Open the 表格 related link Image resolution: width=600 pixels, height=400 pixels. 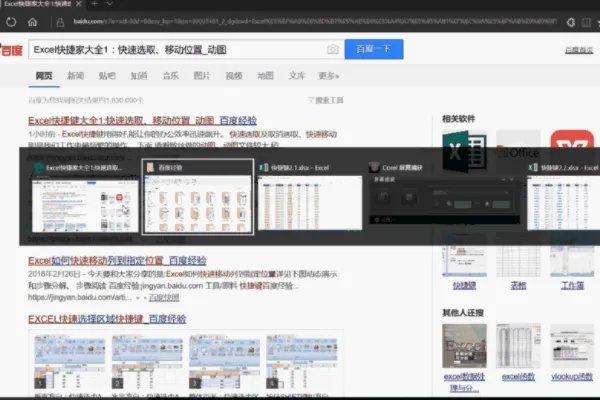518,286
